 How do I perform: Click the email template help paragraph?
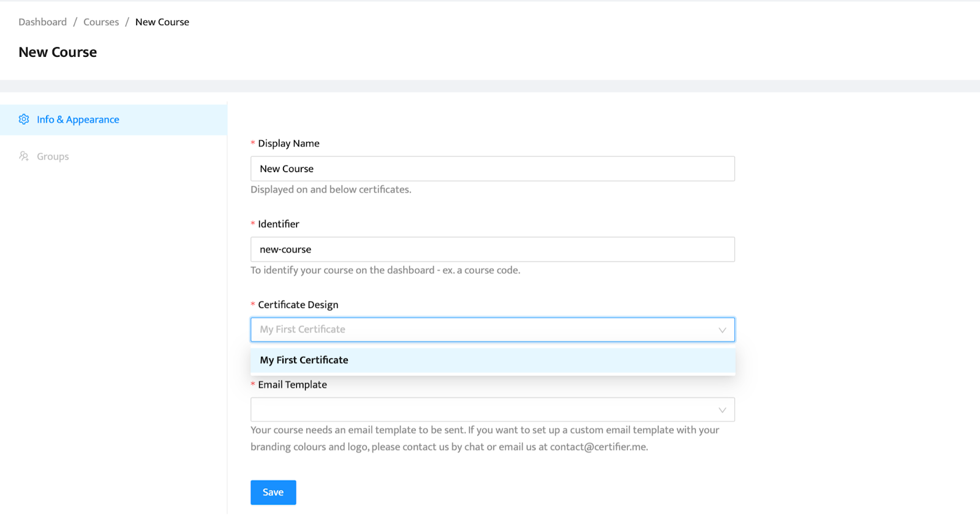click(x=485, y=439)
